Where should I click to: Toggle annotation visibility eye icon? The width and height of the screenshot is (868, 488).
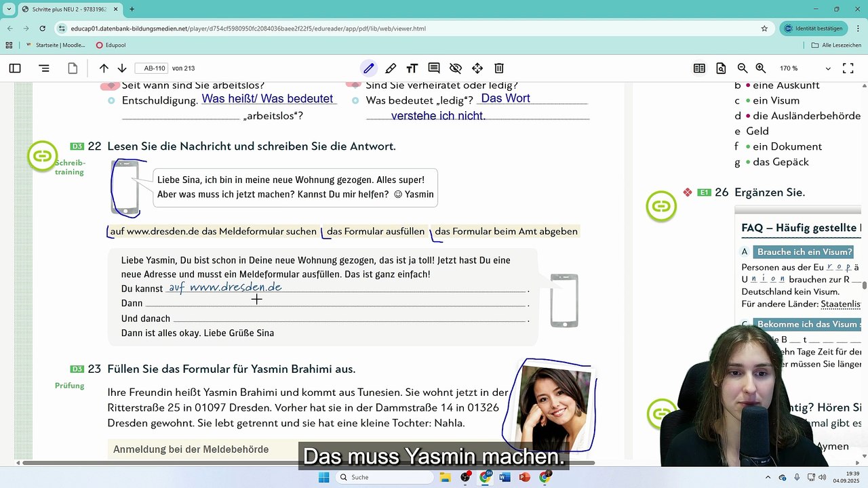tap(456, 68)
